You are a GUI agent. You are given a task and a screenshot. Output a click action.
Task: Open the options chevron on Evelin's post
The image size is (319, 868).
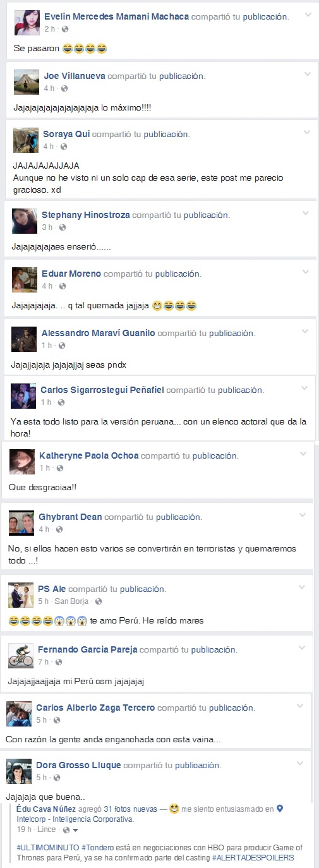point(308,15)
